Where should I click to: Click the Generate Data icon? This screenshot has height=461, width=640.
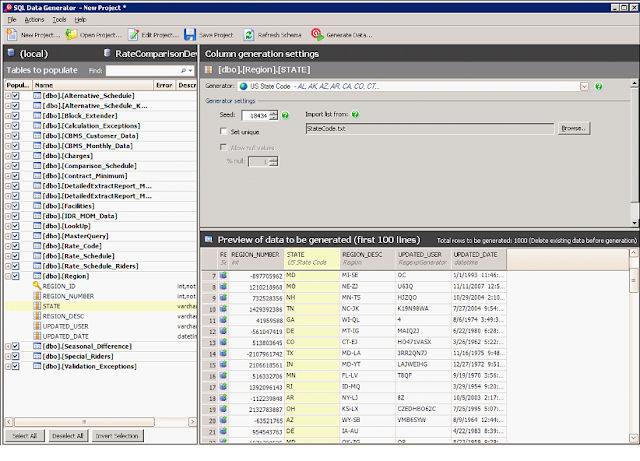tap(317, 34)
